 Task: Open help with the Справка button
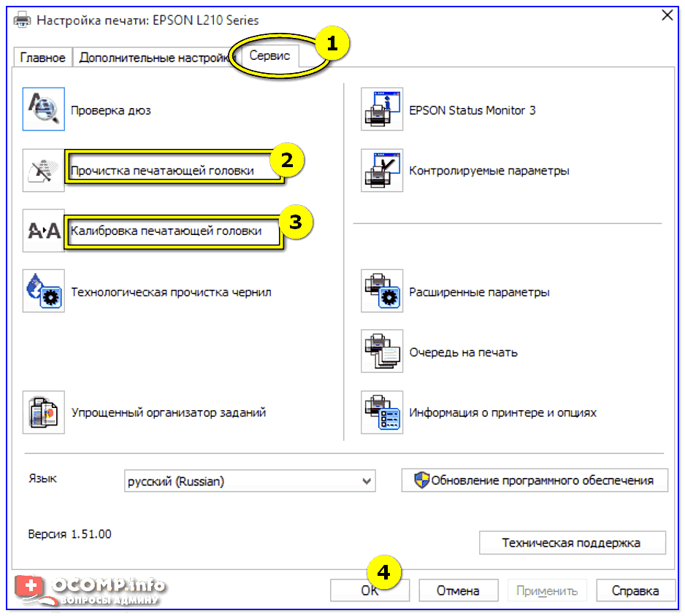click(635, 590)
